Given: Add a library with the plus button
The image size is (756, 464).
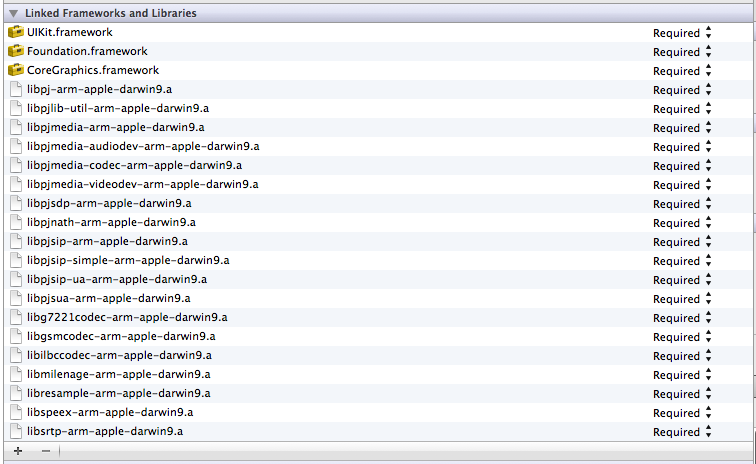Looking at the screenshot, I should [18, 451].
